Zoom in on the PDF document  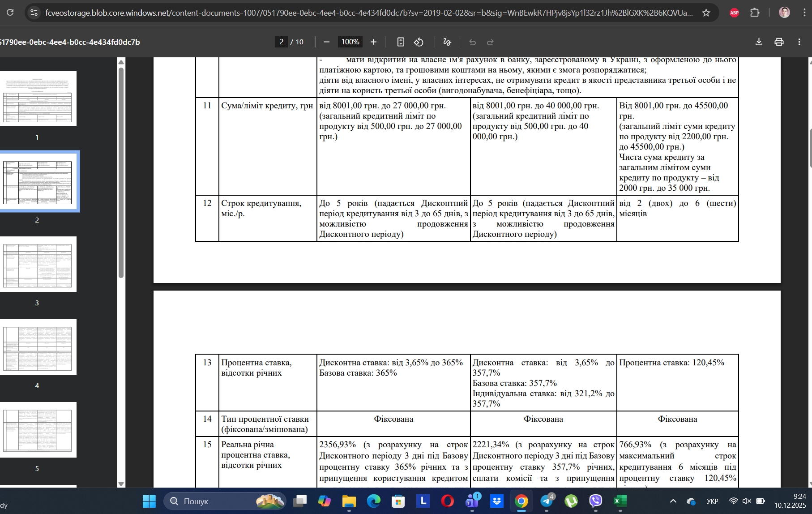(x=373, y=42)
